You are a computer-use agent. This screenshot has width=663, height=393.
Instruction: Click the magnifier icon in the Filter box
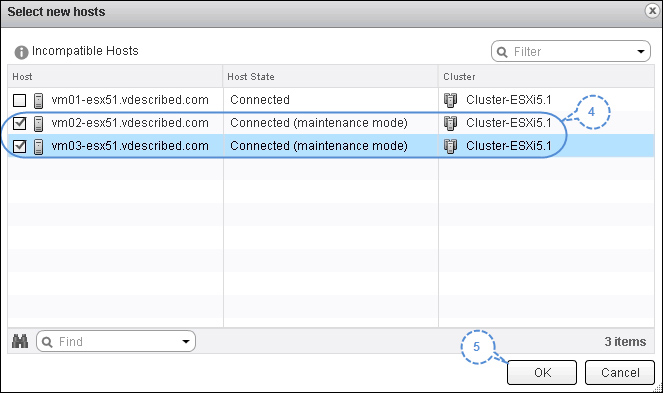502,52
